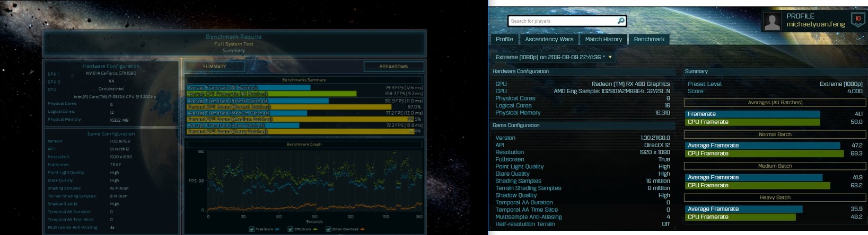Switch to the Profile tab

tap(504, 39)
